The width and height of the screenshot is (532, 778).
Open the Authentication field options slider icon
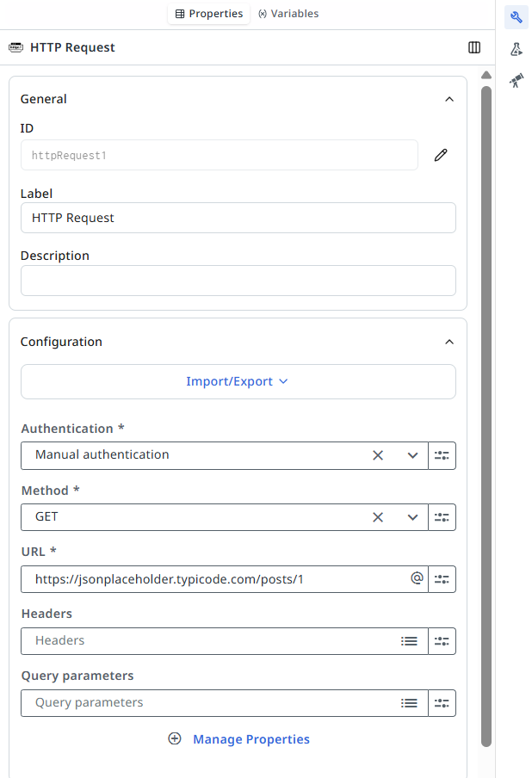[442, 455]
